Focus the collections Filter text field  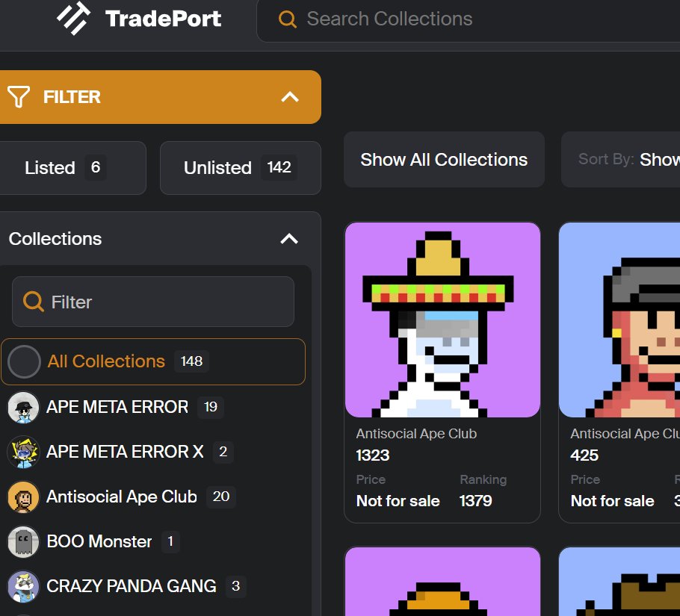click(x=153, y=302)
